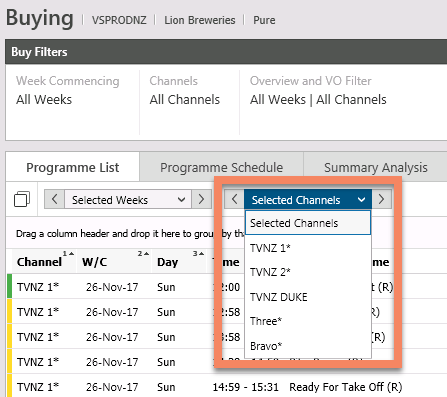
Task: Click the green status marker on first row
Action: (x=9, y=286)
